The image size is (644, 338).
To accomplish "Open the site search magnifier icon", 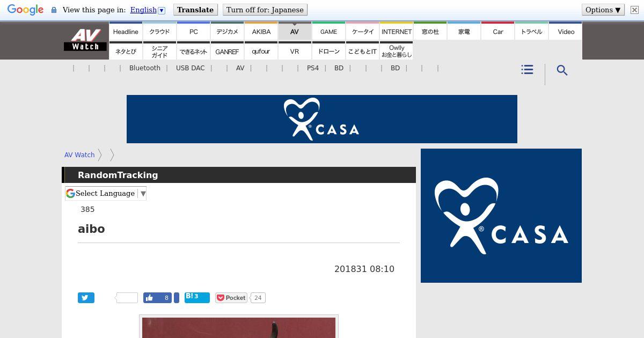I will [x=562, y=70].
